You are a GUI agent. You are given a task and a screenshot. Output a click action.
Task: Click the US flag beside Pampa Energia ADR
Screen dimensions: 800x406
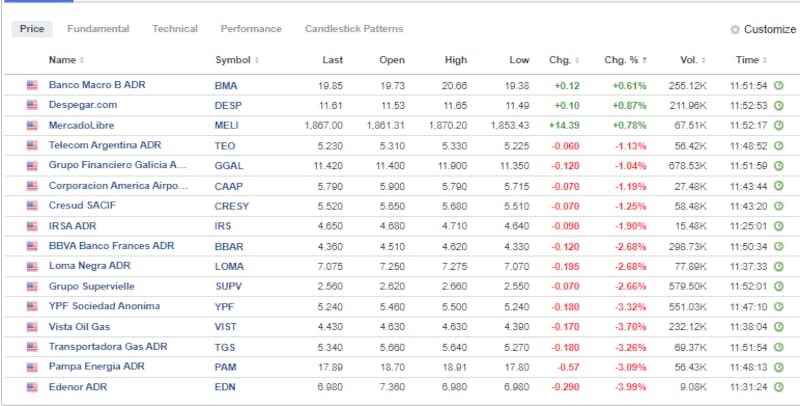[32, 367]
